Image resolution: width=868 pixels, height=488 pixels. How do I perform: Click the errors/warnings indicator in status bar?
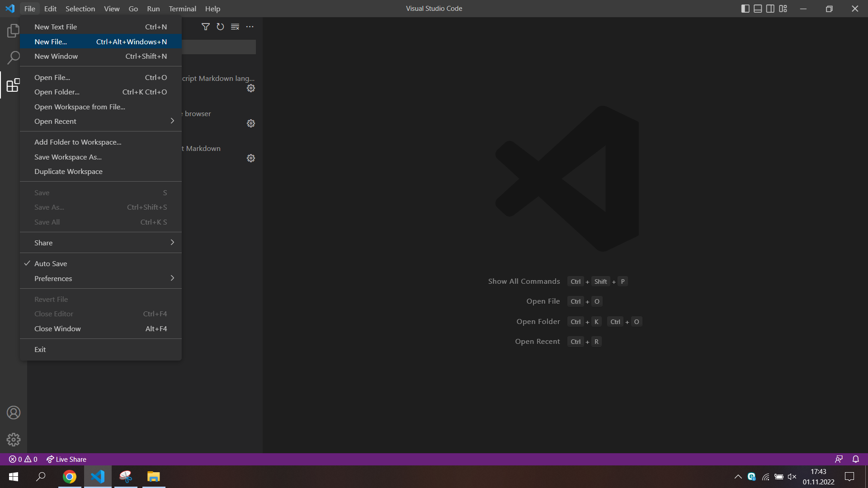tap(24, 459)
